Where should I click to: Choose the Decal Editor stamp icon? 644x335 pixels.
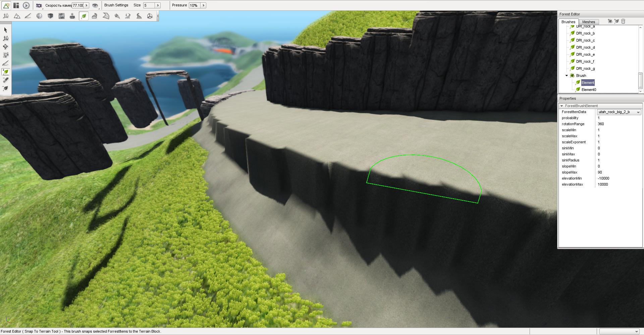pos(72,16)
